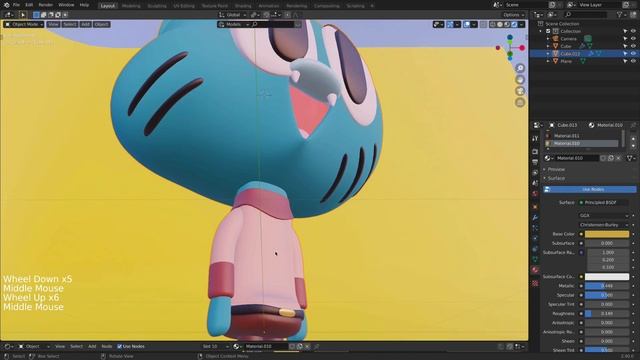Click the viewport Add menu button
The height and width of the screenshot is (360, 640).
click(85, 24)
